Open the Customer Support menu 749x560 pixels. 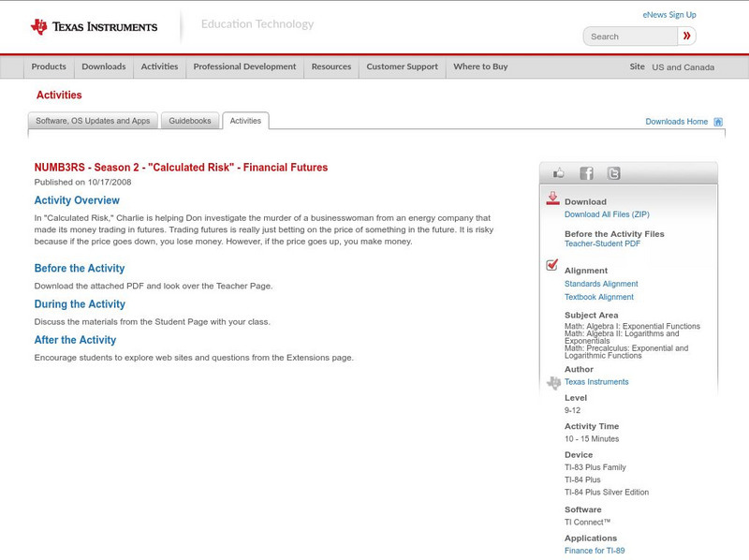(403, 66)
